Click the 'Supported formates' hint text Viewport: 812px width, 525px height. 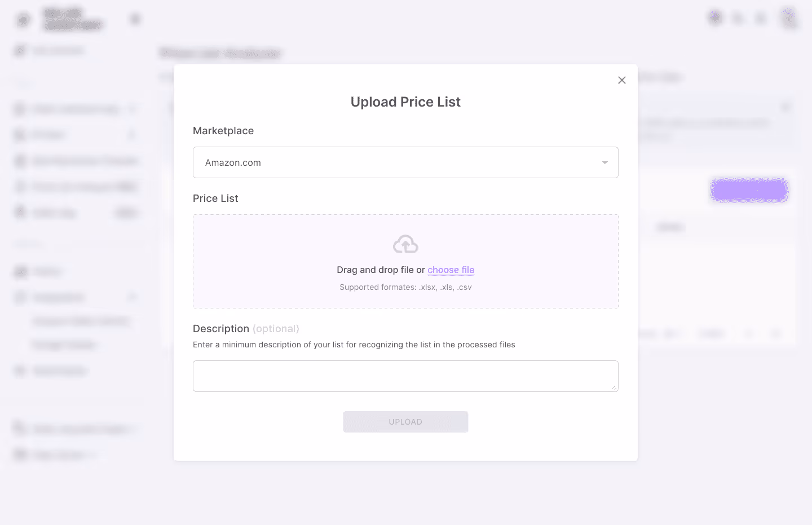(x=405, y=287)
